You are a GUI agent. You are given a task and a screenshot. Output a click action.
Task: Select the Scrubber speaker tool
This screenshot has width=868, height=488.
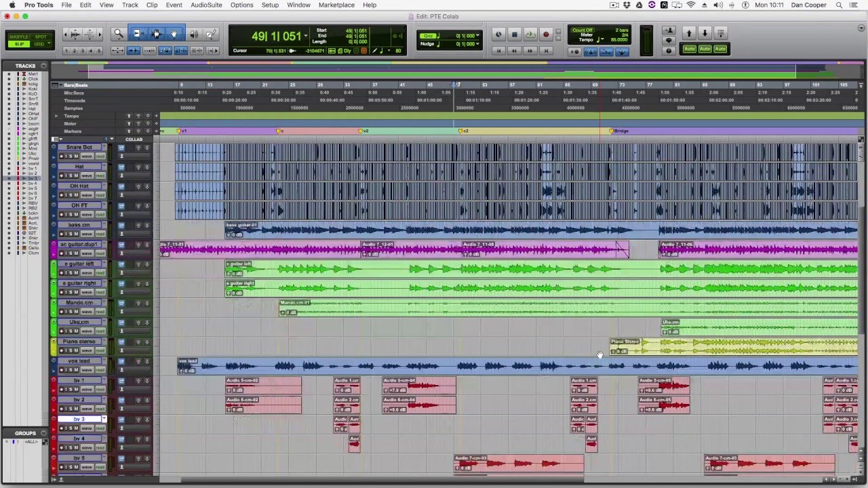(194, 34)
